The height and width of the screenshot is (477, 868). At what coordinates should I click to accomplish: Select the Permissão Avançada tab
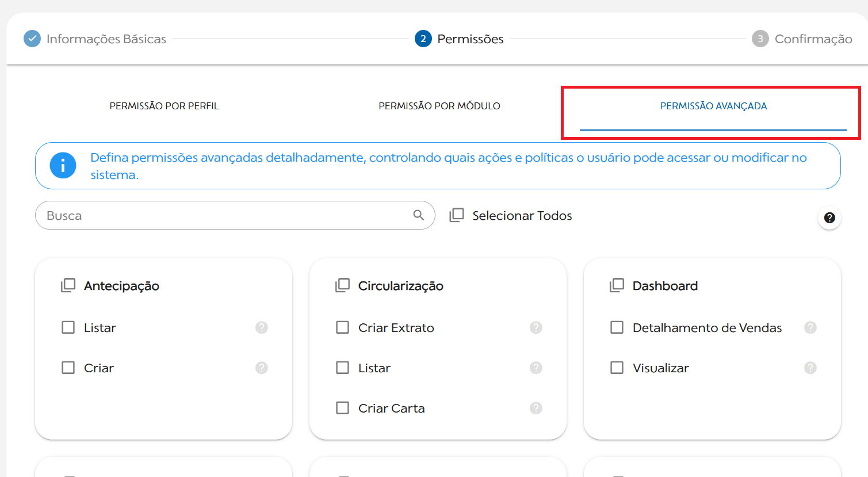pyautogui.click(x=713, y=106)
